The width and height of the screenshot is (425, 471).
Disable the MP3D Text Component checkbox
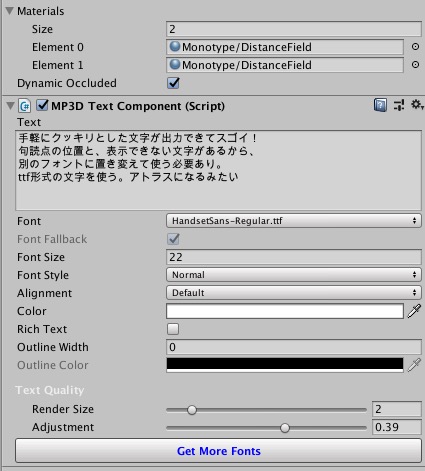tap(42, 105)
